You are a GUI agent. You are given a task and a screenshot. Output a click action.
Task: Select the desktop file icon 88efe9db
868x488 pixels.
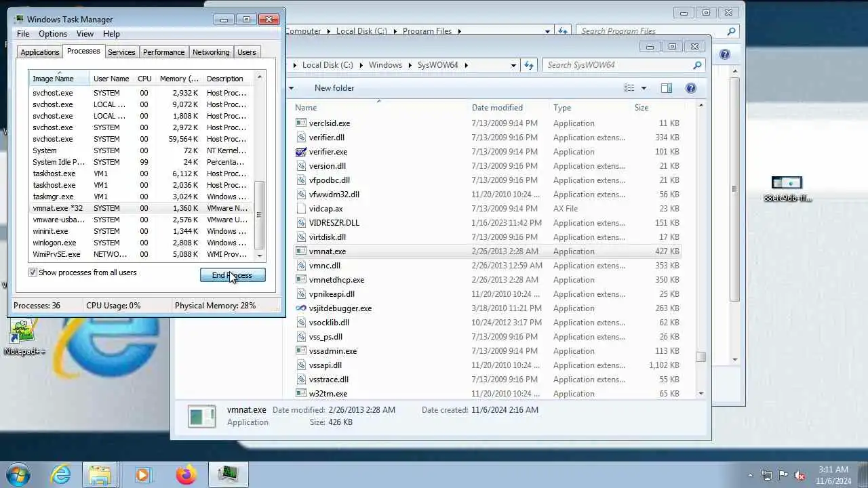[x=787, y=189]
